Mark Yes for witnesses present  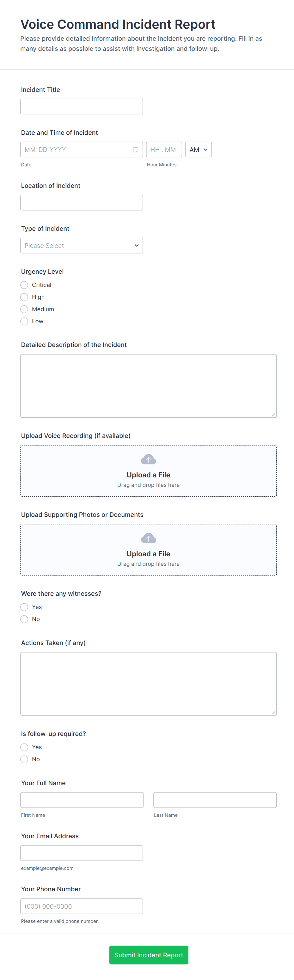pos(24,607)
